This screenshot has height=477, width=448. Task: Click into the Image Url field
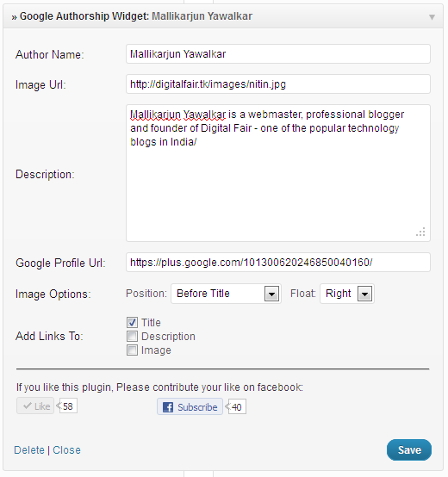tap(278, 84)
